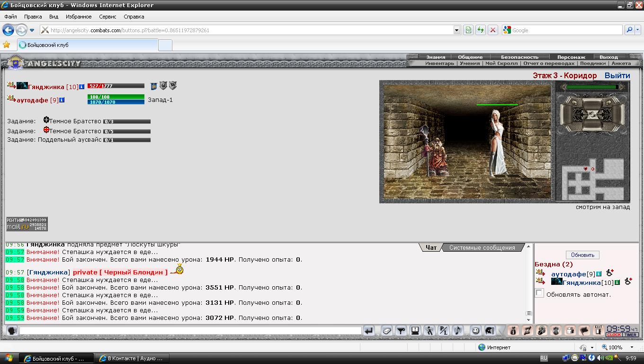Viewport: 644px width, 364px height.
Task: Click the eraser icon to clear chat
Action: (387, 331)
